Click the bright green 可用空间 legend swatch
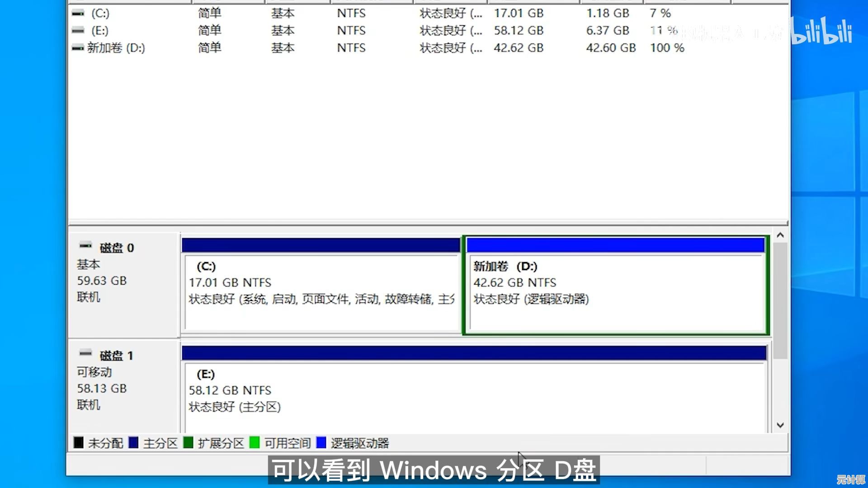 [255, 442]
